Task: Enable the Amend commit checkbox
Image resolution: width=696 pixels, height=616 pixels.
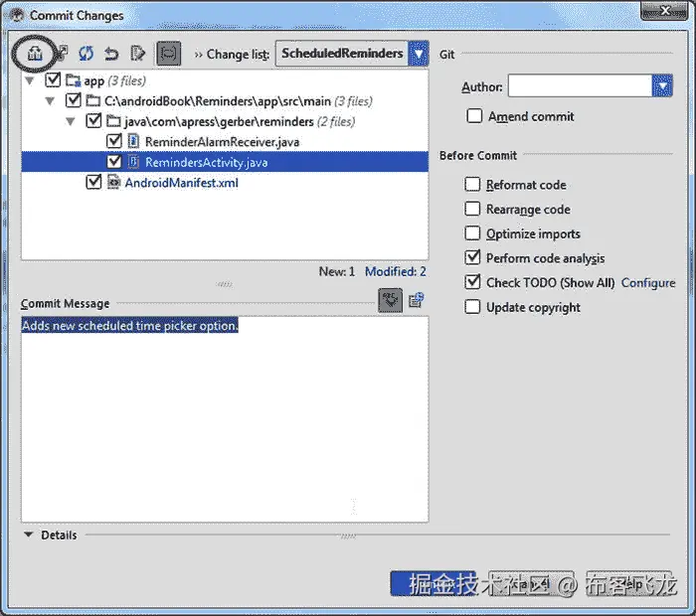Action: 474,116
